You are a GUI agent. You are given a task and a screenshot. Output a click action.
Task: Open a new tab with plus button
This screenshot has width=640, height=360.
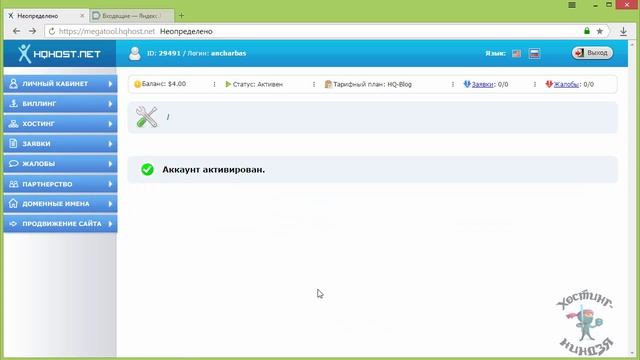pos(181,16)
